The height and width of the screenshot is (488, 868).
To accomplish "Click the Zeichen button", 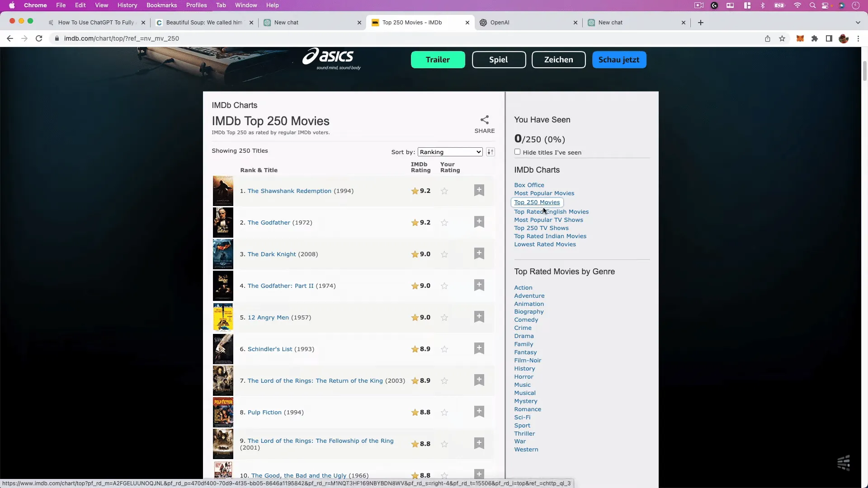I will pos(559,60).
